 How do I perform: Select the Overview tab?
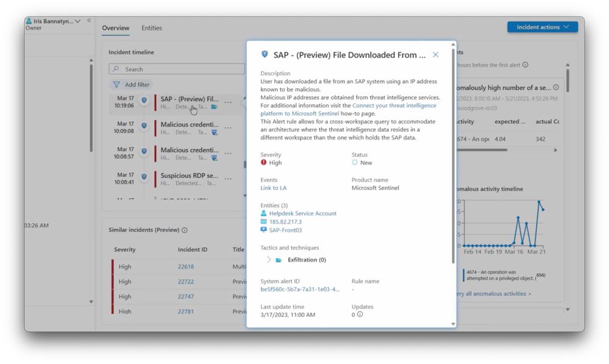[x=115, y=28]
